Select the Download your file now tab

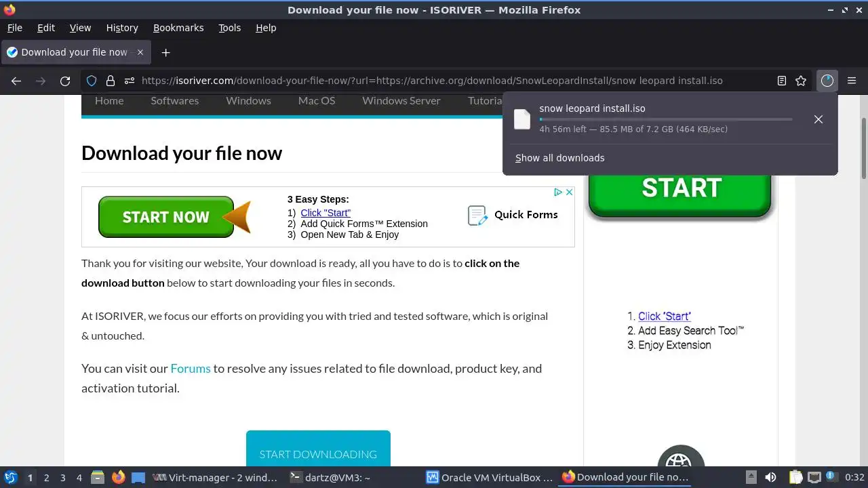point(75,52)
